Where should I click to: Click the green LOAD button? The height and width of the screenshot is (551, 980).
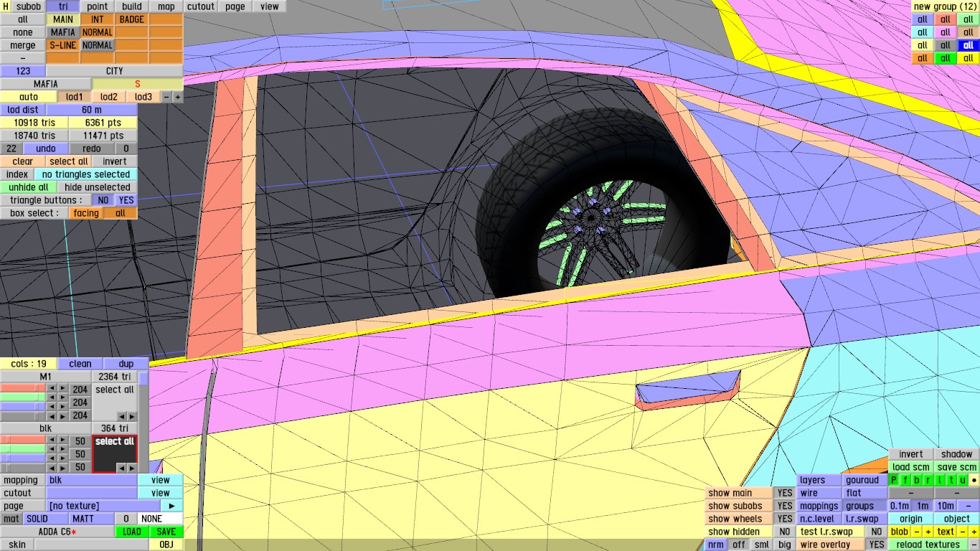(132, 532)
